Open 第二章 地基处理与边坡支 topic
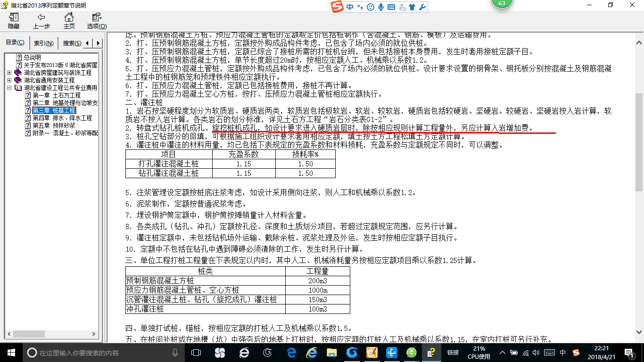This screenshot has height=362, width=644. (65, 103)
